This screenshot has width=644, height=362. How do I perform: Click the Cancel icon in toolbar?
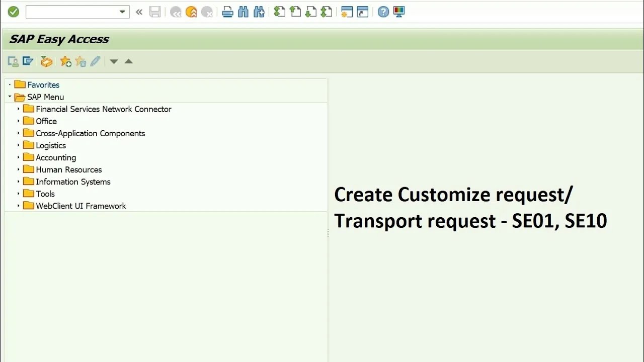point(207,12)
